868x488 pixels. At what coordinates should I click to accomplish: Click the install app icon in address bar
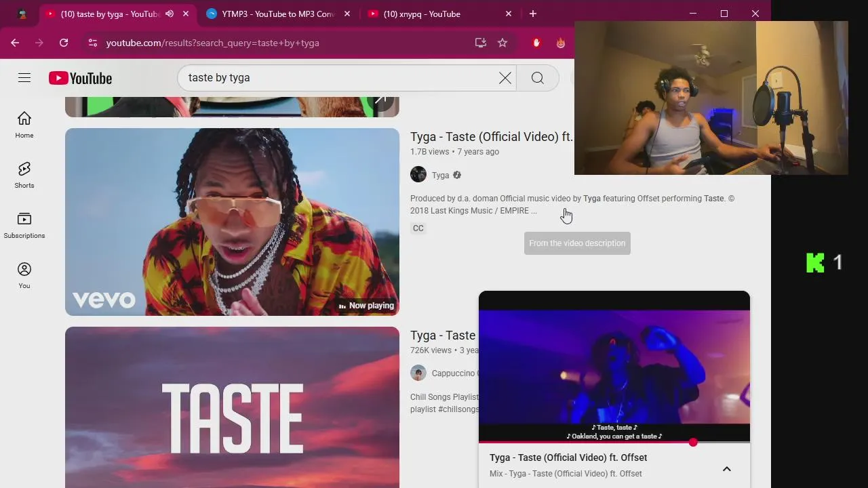click(x=481, y=43)
